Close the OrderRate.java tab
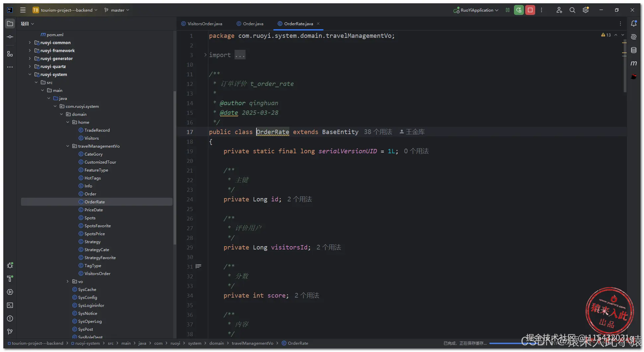The height and width of the screenshot is (352, 644). click(318, 24)
